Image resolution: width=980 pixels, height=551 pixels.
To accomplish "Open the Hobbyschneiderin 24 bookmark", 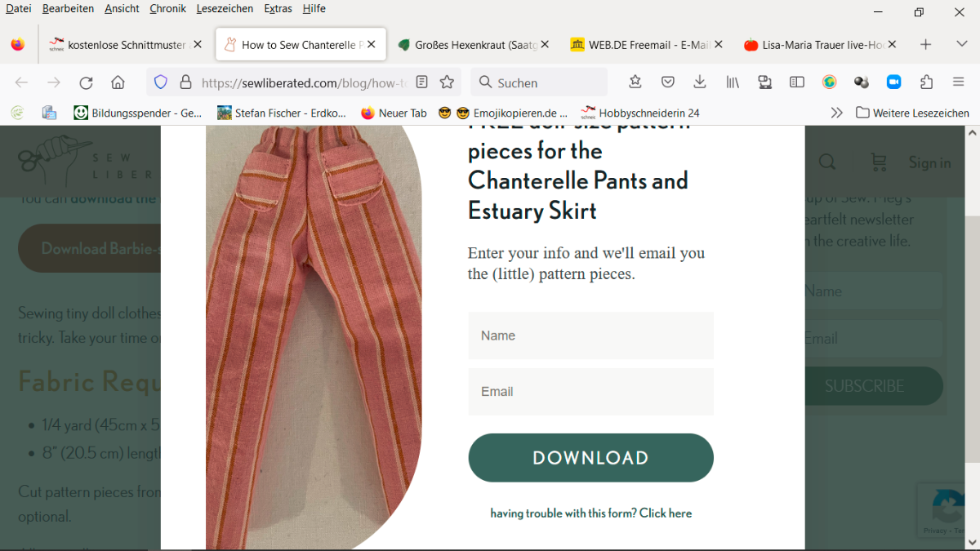I will [639, 113].
